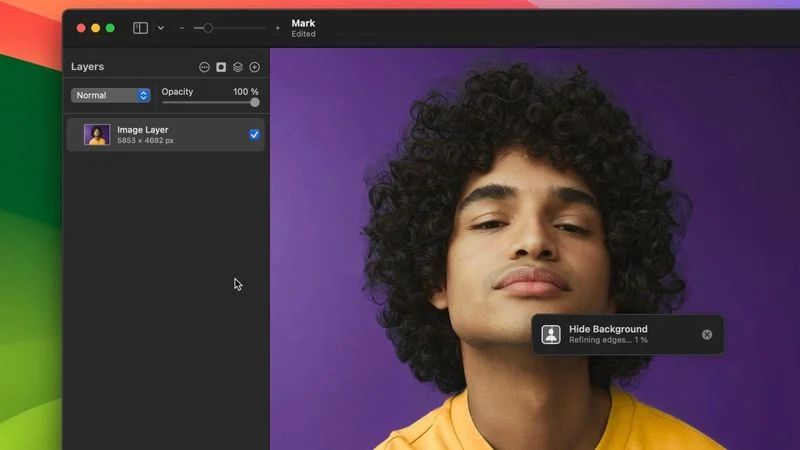This screenshot has width=800, height=450.
Task: Select the Image Layer thumbnail
Action: (x=97, y=135)
